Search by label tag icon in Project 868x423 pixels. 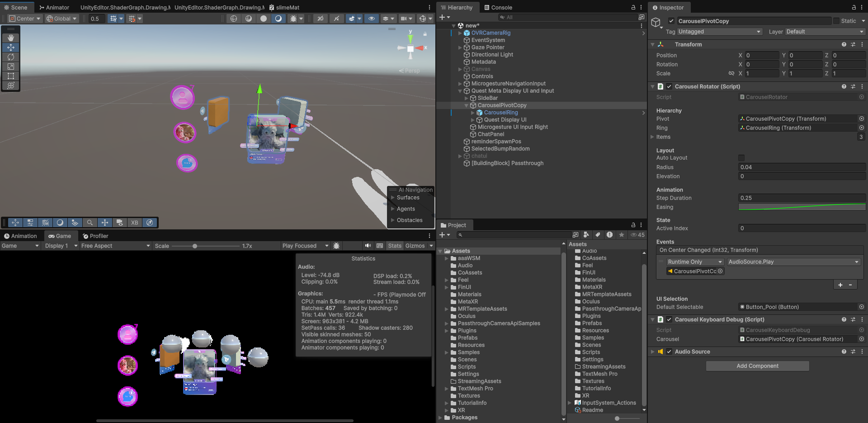(598, 235)
